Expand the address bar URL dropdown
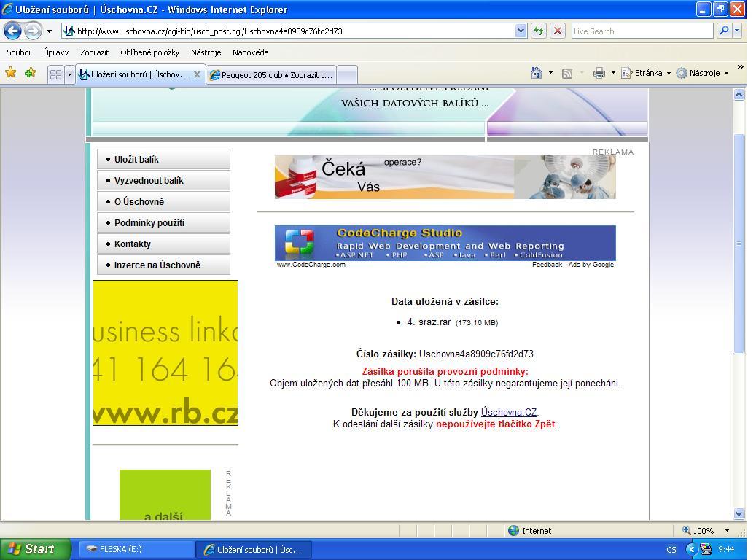The height and width of the screenshot is (560, 756). coord(521,31)
